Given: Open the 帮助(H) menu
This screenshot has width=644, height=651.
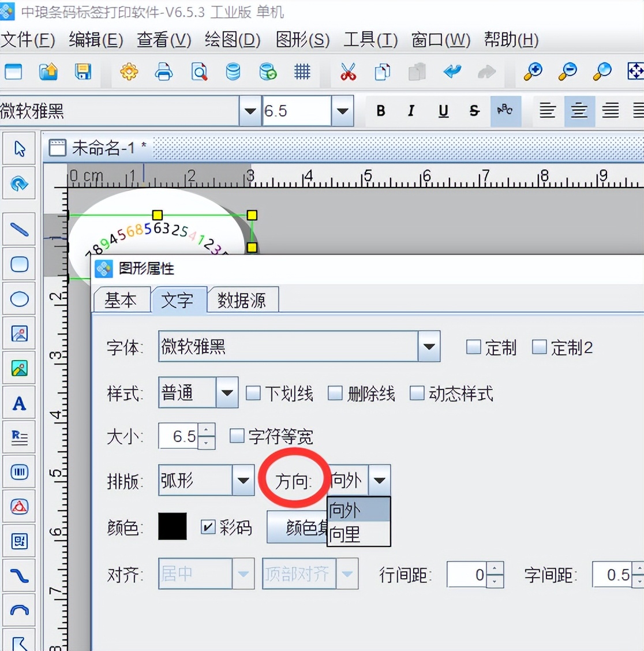Looking at the screenshot, I should tap(511, 40).
